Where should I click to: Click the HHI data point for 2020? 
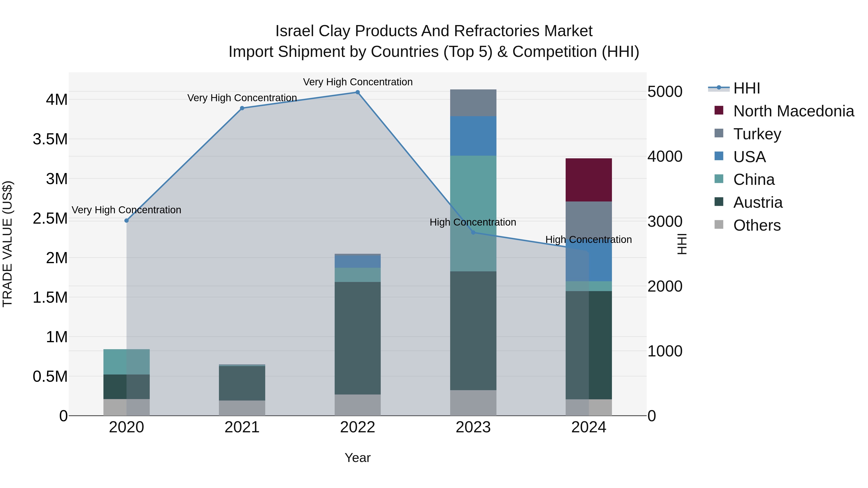[127, 221]
